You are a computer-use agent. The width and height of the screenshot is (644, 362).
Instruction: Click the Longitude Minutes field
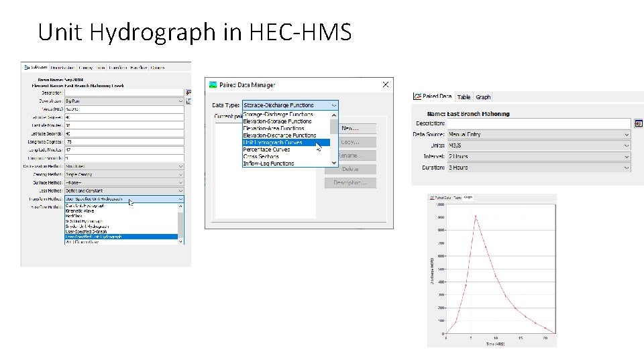124,150
